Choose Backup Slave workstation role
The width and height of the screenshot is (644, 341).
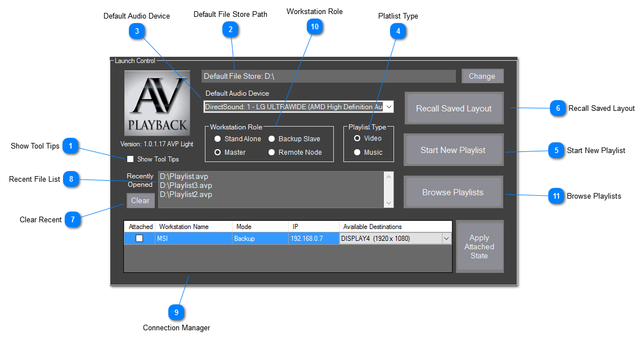point(271,139)
